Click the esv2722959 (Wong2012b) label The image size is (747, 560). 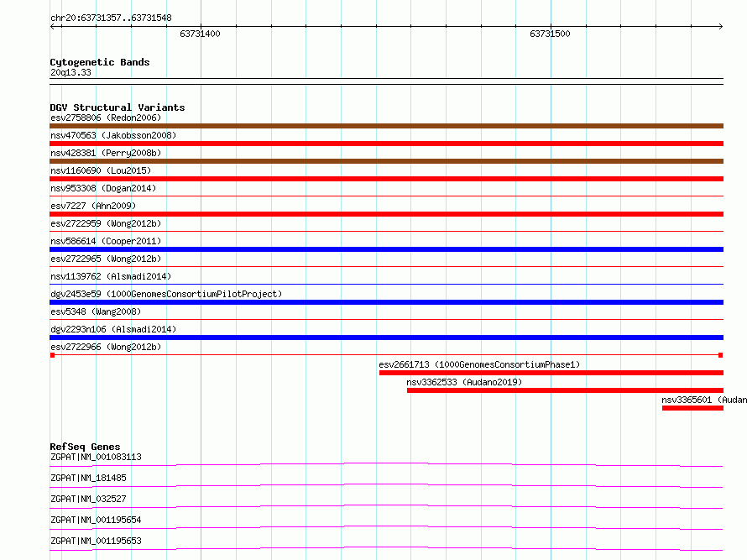coord(106,223)
